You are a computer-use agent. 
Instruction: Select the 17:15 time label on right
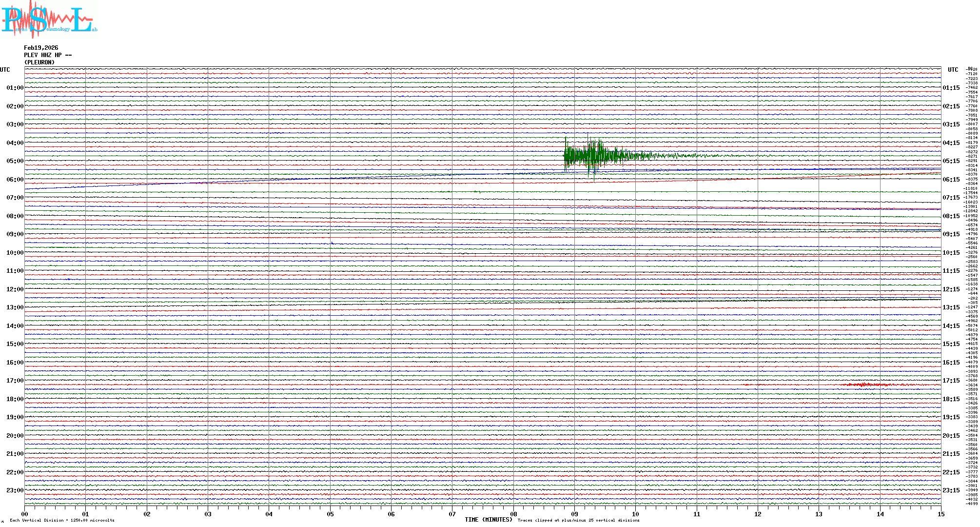[951, 381]
